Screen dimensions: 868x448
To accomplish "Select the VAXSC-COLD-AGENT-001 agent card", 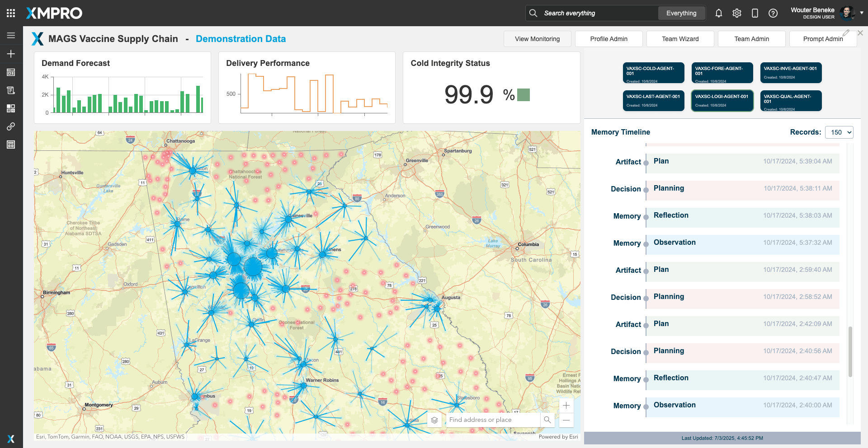I will 653,73.
